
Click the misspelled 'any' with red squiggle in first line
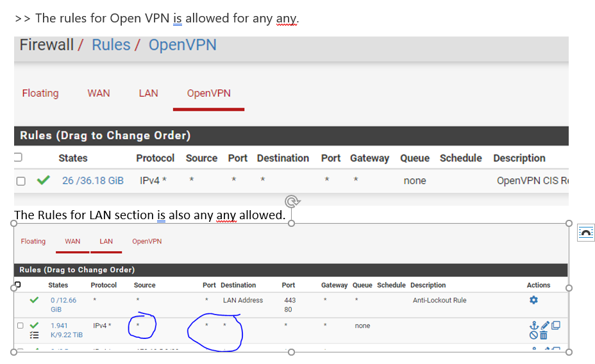[287, 19]
